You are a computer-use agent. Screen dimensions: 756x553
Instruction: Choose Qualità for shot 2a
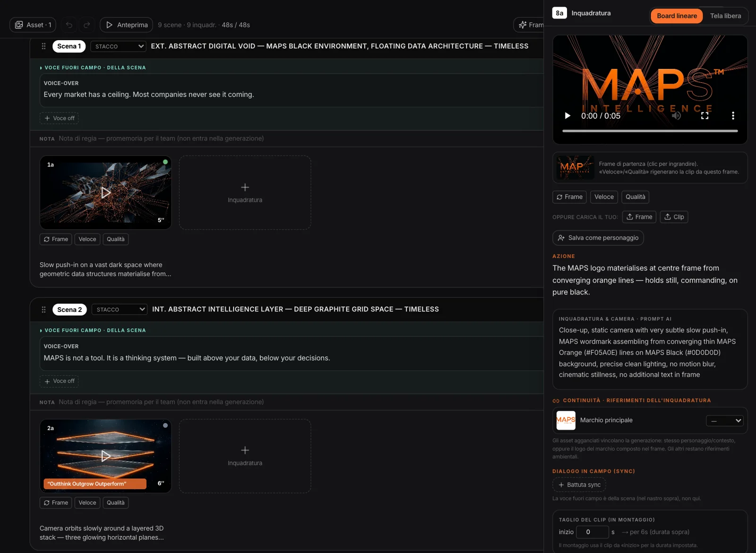[116, 502]
